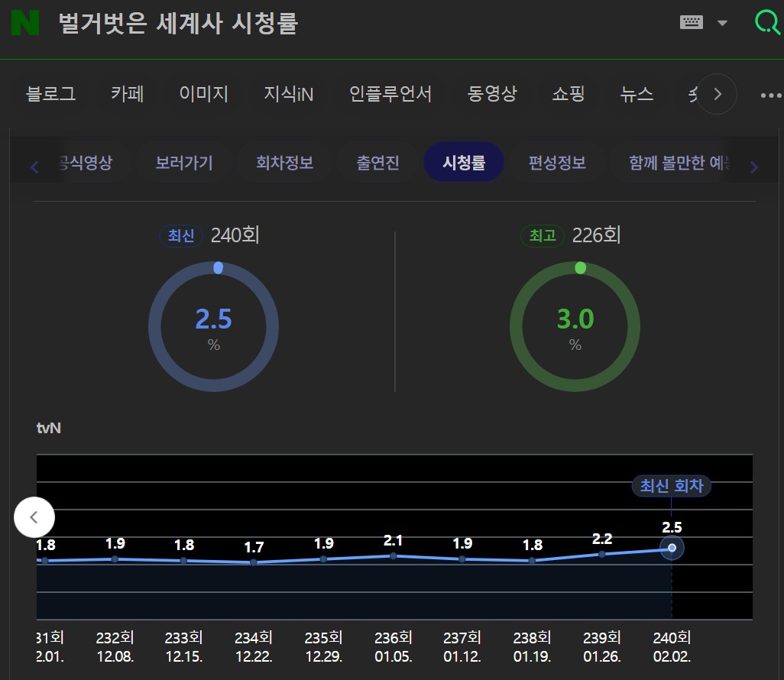
Task: Click the green Naver N logo
Action: click(x=25, y=23)
